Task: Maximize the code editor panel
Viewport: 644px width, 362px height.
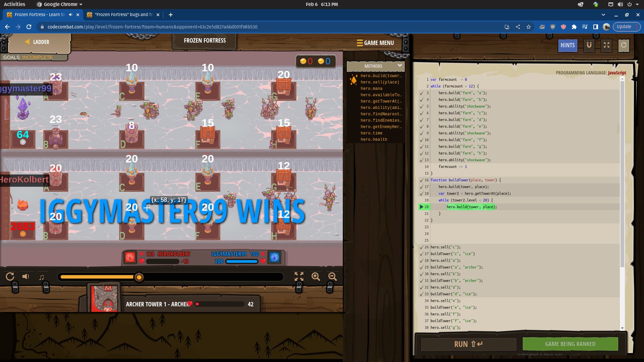Action: [x=606, y=45]
